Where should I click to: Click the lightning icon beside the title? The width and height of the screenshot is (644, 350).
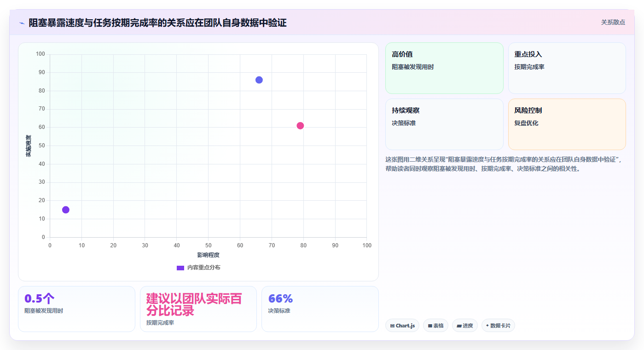[22, 23]
